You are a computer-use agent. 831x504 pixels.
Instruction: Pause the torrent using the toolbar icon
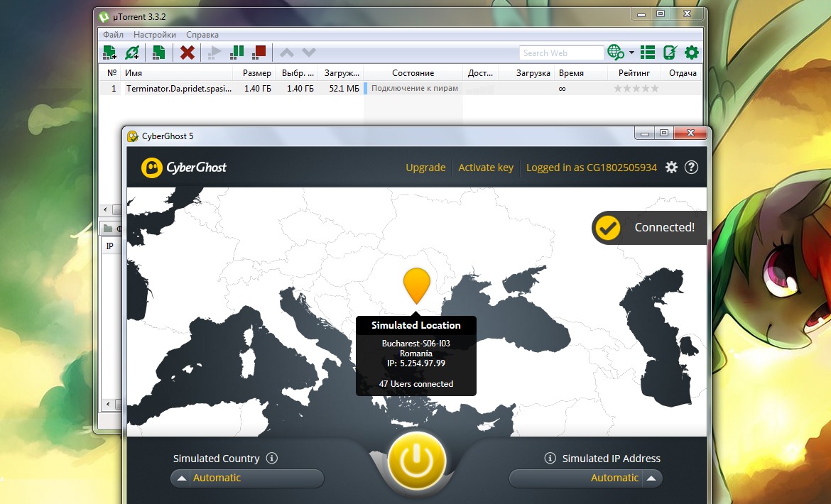point(237,53)
